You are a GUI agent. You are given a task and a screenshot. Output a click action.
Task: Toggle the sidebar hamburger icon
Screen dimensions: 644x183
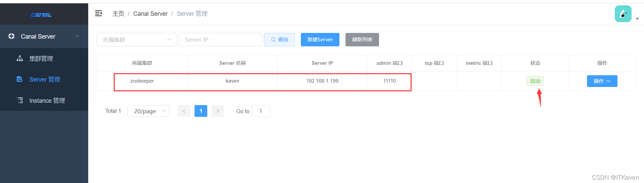tap(98, 13)
